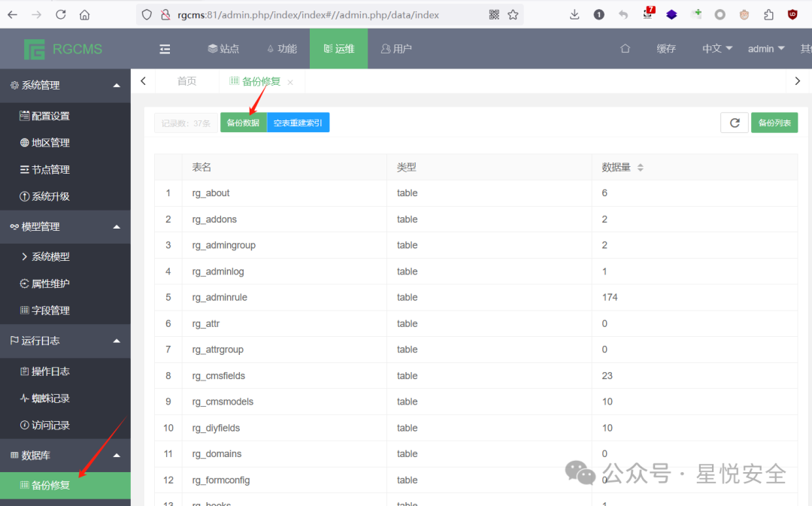
Task: Collapse the 模型管理 sidebar section
Action: pos(65,227)
